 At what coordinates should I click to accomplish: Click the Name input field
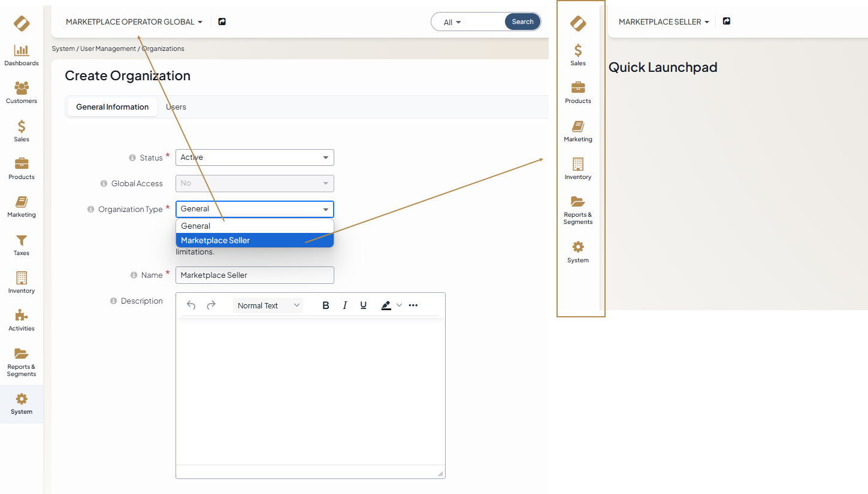coord(255,275)
